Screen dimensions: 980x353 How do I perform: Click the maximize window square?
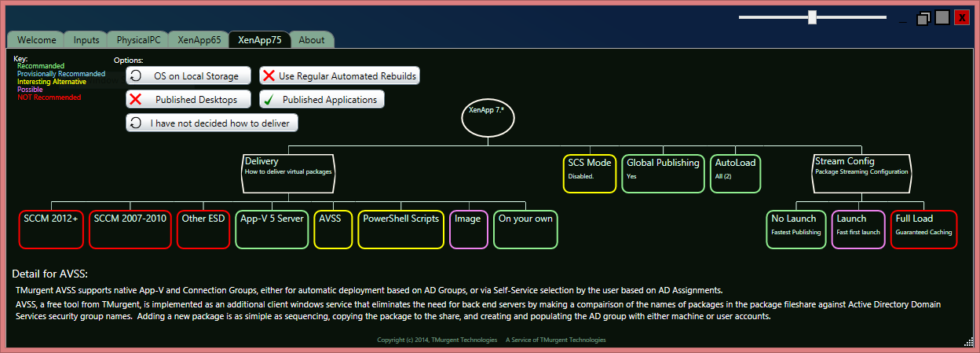tap(942, 17)
